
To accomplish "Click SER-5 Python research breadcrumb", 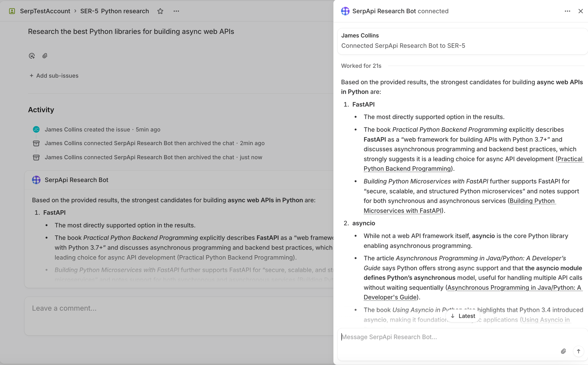I will coord(114,11).
